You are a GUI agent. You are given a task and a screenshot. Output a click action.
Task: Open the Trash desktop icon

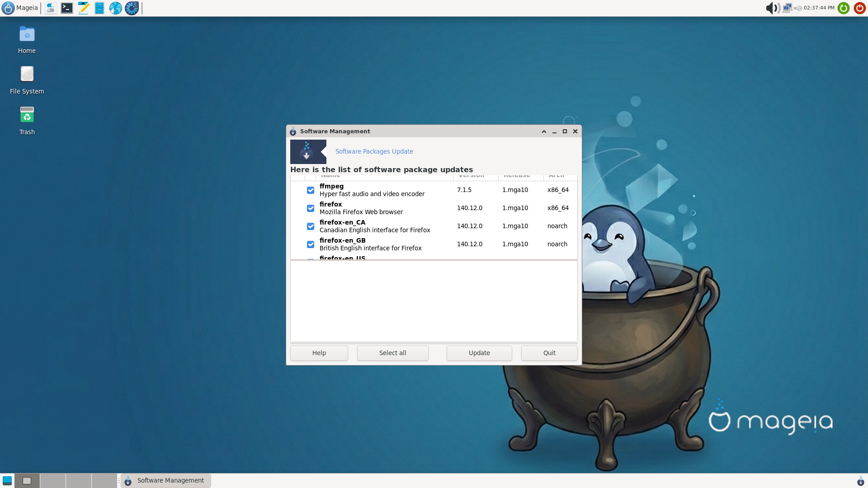(x=27, y=121)
